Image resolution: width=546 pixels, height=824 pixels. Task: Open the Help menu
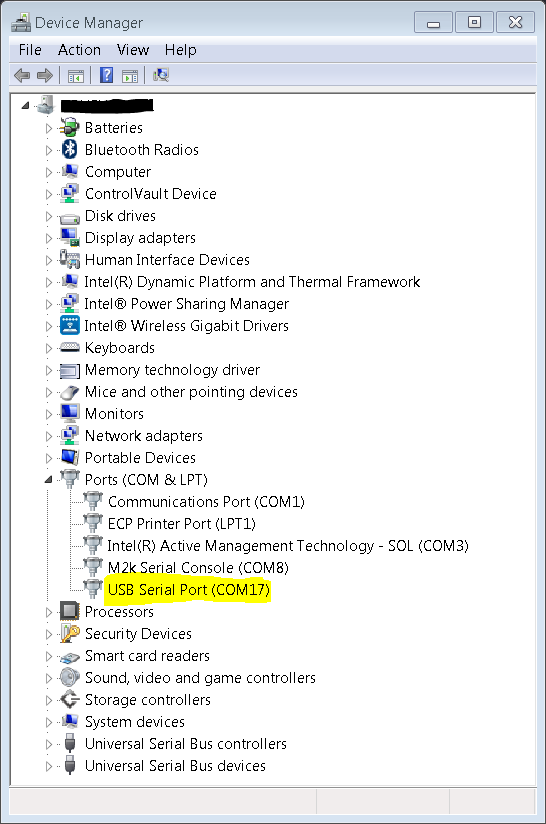coord(181,50)
